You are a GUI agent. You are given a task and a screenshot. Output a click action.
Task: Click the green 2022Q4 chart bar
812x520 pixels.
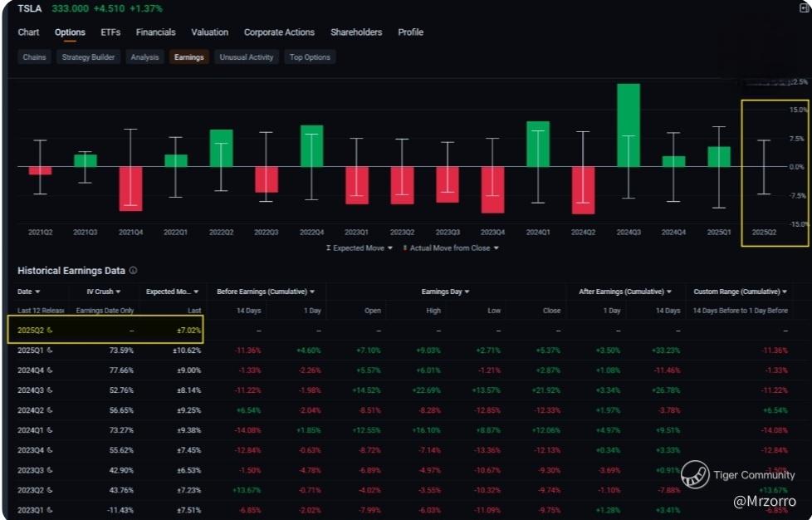311,145
